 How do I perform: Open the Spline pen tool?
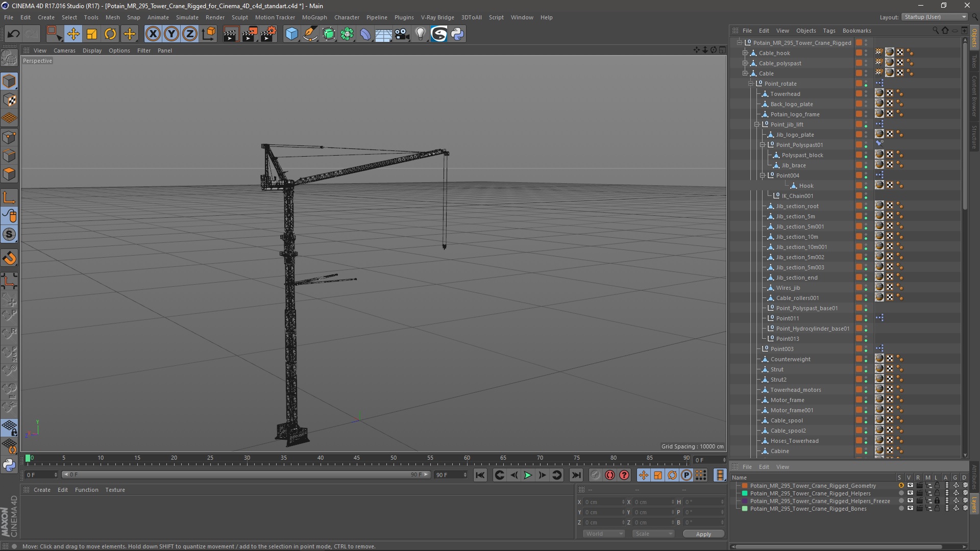coord(310,34)
